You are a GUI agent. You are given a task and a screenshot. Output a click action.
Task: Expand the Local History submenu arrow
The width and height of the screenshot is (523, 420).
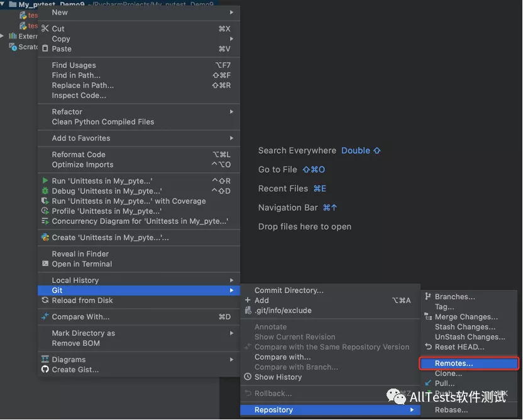[231, 280]
